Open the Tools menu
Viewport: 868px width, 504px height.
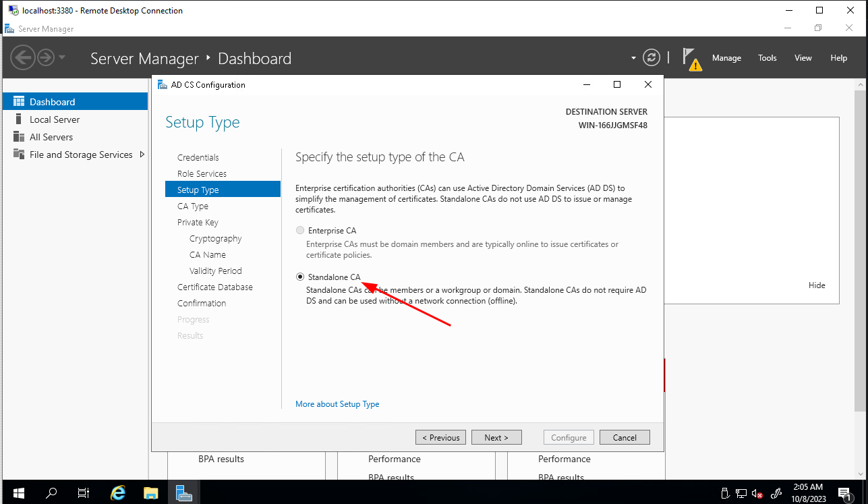click(x=768, y=58)
